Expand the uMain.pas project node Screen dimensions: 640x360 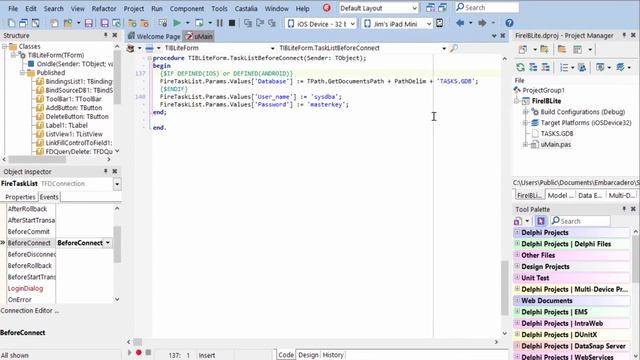[x=526, y=144]
